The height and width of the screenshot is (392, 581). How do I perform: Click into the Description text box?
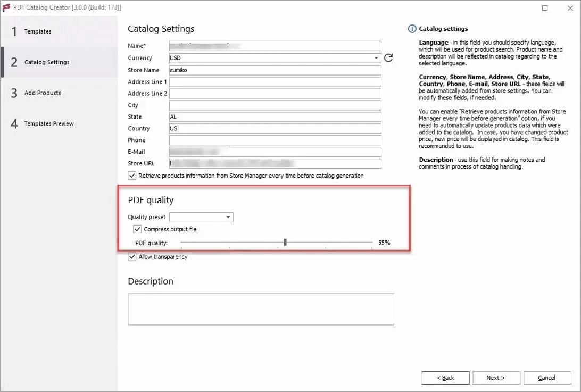pyautogui.click(x=261, y=309)
